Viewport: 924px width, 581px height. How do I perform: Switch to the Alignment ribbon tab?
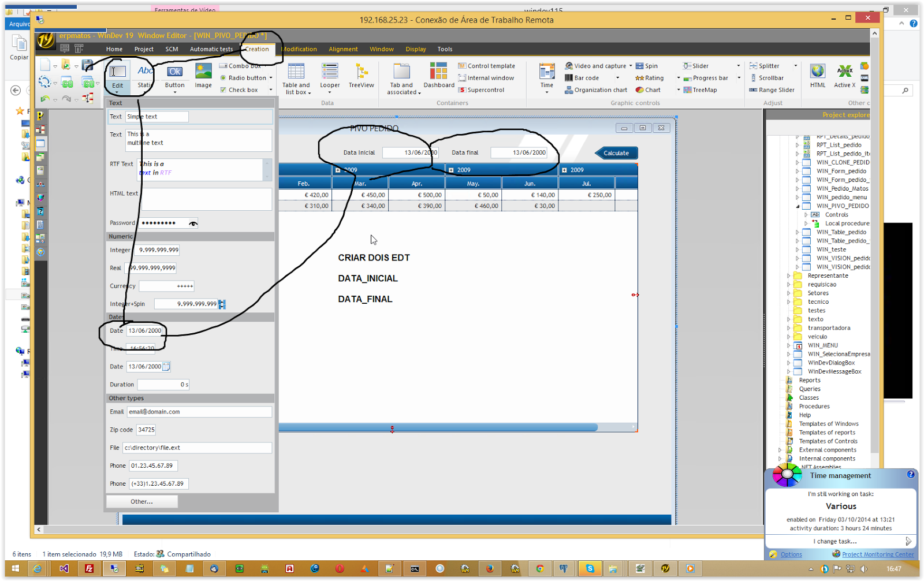pyautogui.click(x=343, y=49)
